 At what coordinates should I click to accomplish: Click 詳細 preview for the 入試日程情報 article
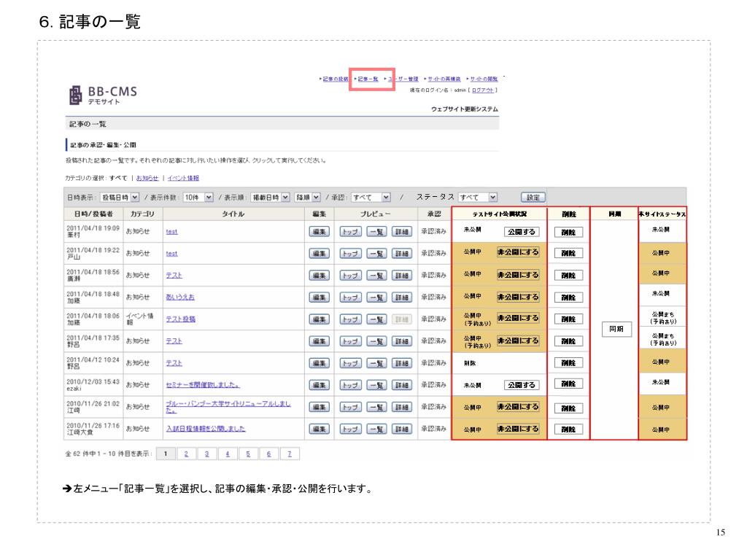click(x=401, y=429)
